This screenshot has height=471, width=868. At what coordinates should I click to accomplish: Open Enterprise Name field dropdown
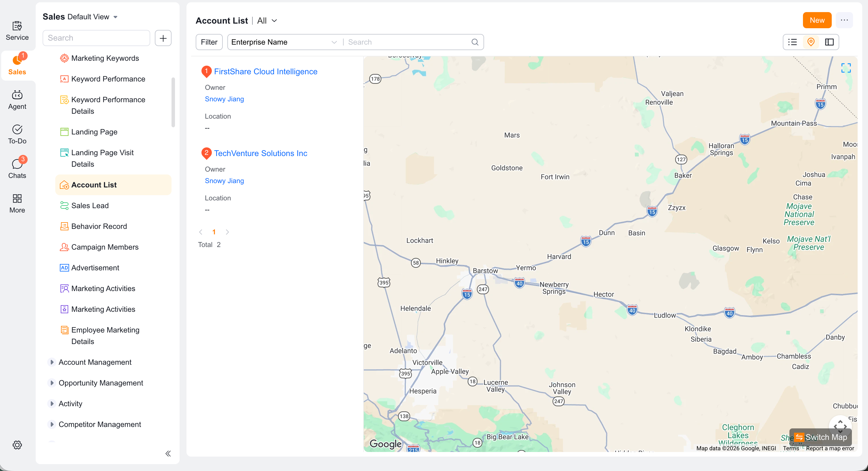(x=284, y=42)
